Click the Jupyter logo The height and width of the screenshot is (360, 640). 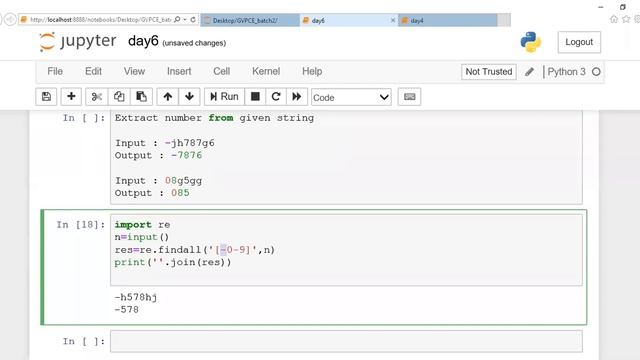click(x=78, y=42)
